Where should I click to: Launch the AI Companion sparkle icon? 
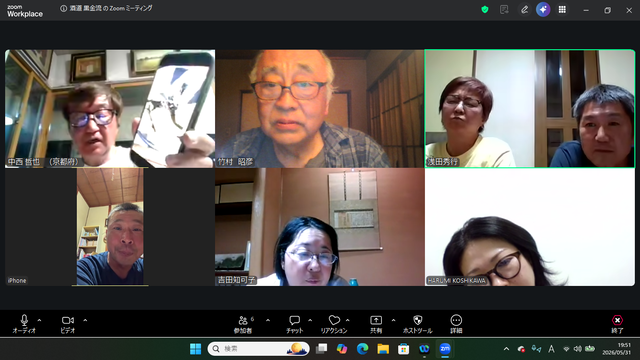(x=543, y=9)
